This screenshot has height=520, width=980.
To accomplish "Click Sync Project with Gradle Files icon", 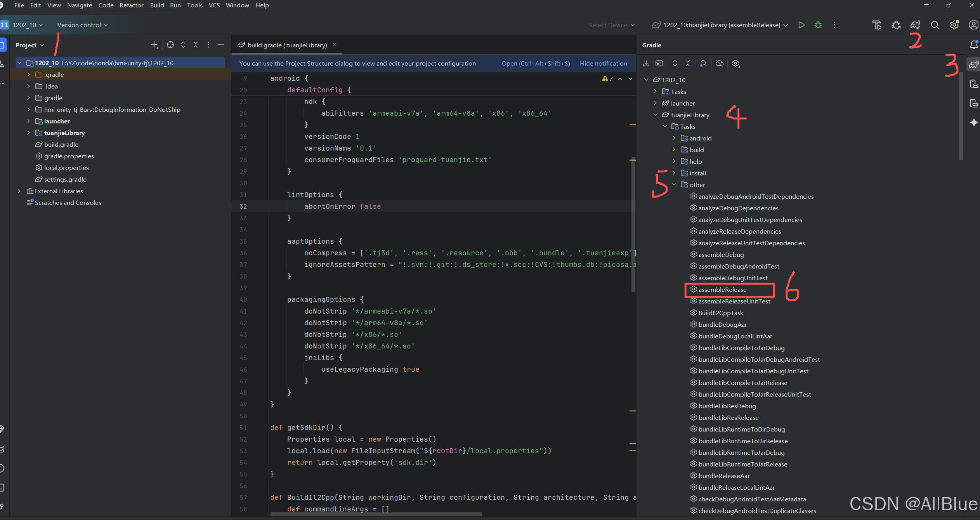I will tap(915, 25).
